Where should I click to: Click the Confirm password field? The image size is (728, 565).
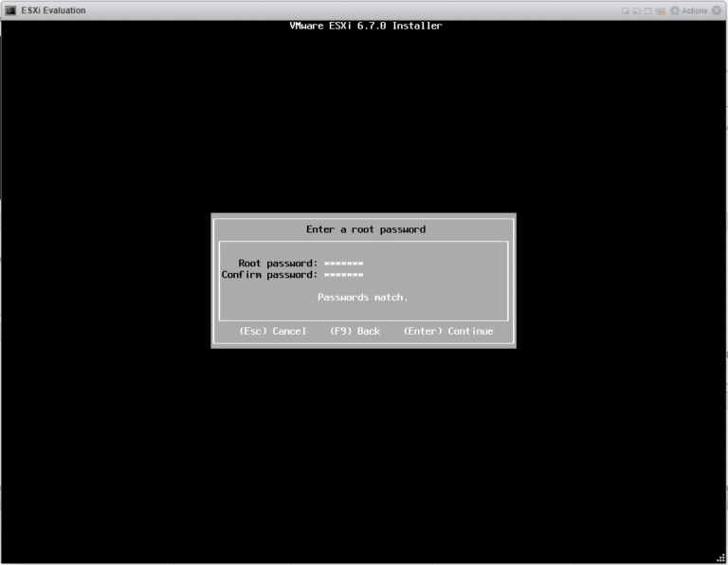pyautogui.click(x=343, y=275)
